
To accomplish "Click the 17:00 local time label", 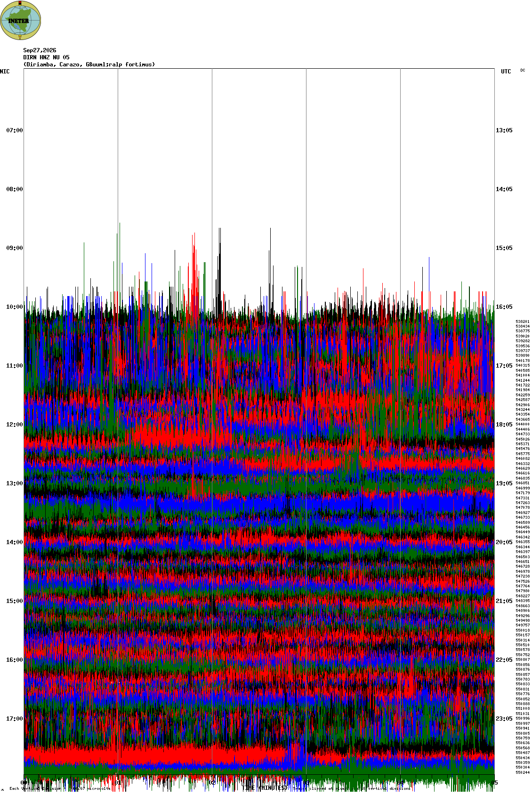I will (15, 719).
